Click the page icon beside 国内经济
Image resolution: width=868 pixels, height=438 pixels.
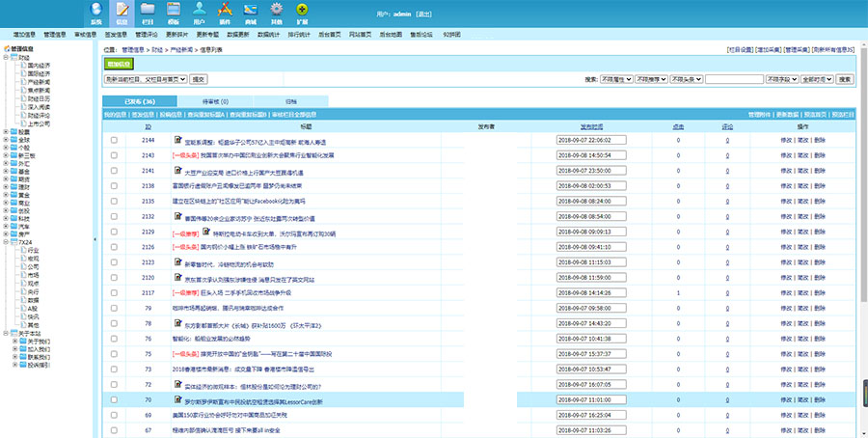pyautogui.click(x=23, y=66)
